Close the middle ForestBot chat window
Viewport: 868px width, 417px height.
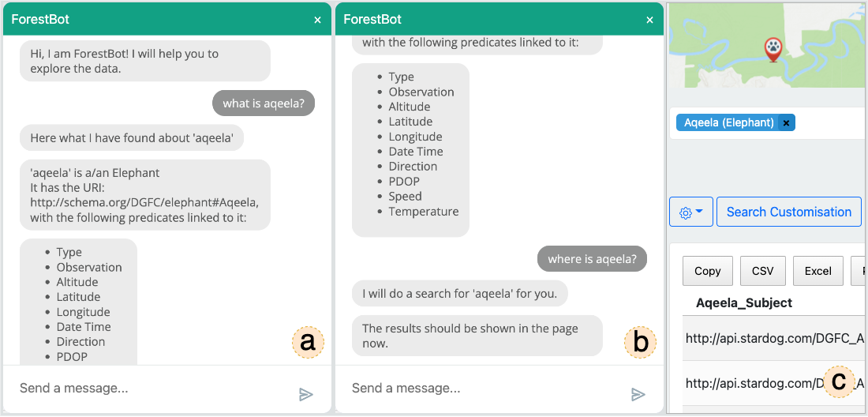(x=649, y=20)
